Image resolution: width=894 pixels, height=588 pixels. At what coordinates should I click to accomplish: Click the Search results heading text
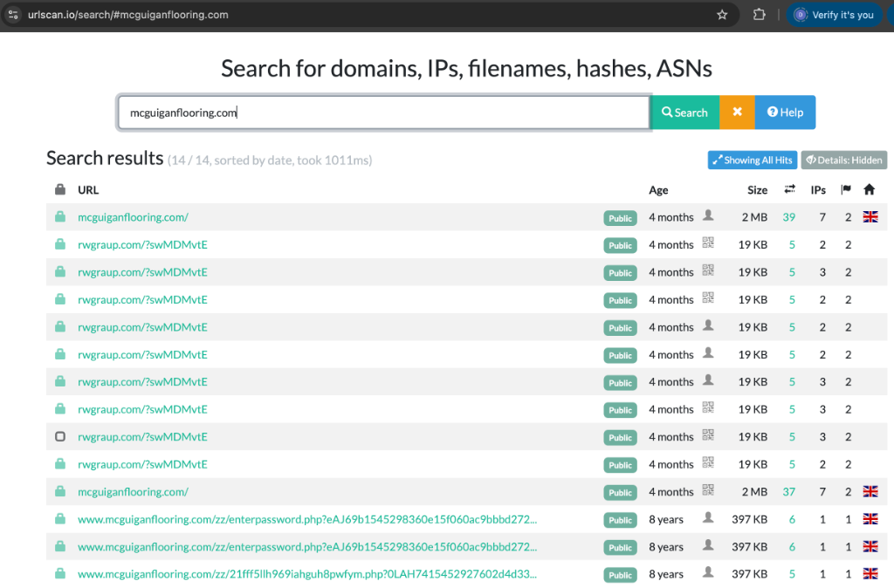tap(105, 158)
